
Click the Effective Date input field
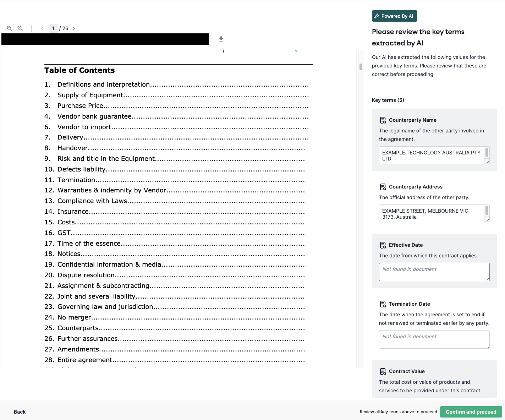[434, 272]
